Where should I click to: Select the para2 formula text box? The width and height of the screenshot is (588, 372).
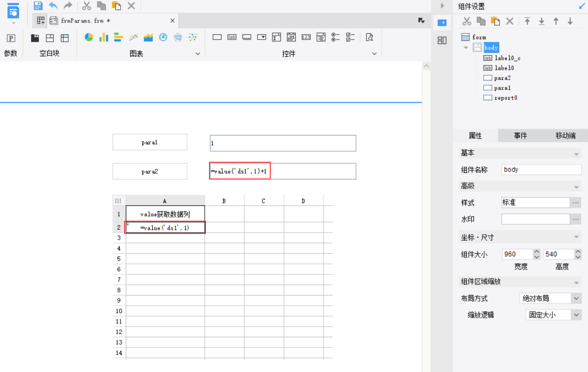pyautogui.click(x=283, y=171)
